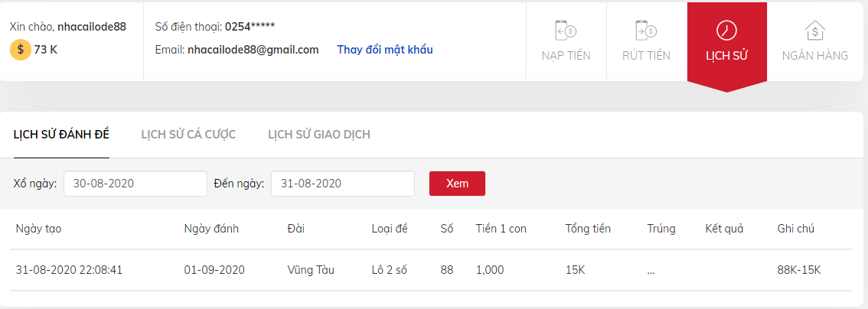This screenshot has width=868, height=309.
Task: Click the Ghi chú value 88K-15K
Action: (799, 270)
